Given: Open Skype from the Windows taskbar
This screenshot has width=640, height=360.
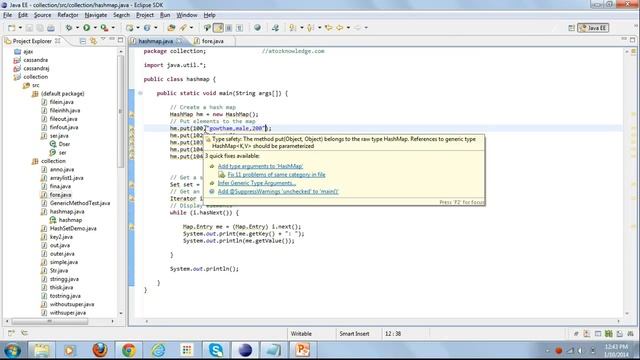Looking at the screenshot, I should click(x=216, y=350).
